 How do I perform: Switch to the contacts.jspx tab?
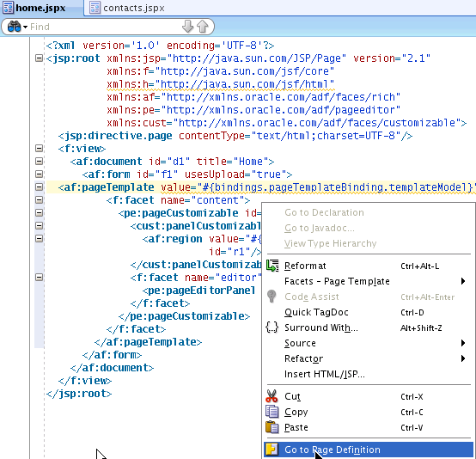click(127, 8)
